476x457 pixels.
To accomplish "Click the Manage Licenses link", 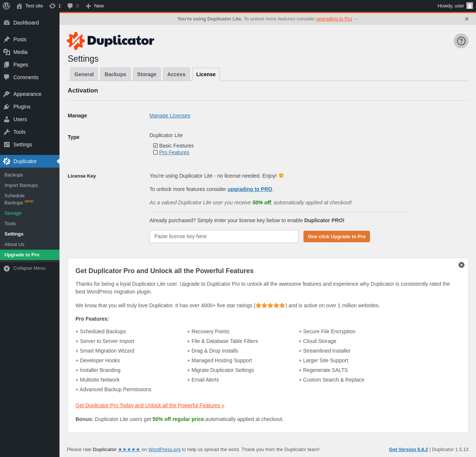I will click(170, 116).
